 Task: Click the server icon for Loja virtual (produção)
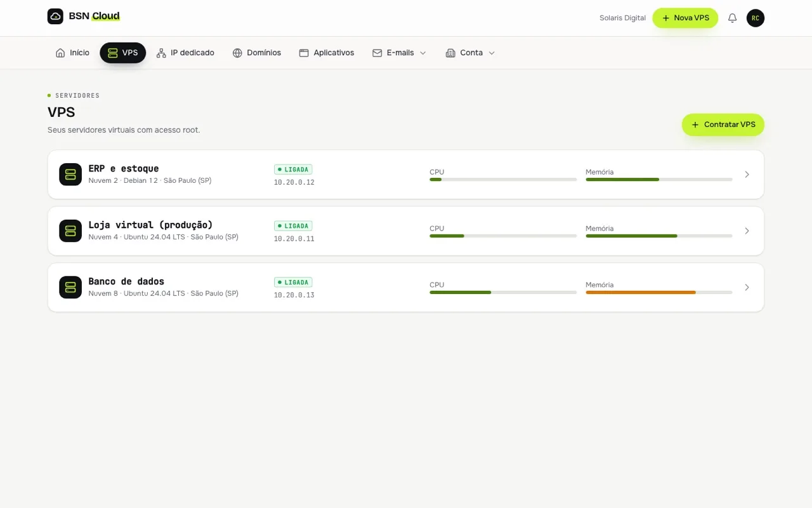(x=70, y=231)
